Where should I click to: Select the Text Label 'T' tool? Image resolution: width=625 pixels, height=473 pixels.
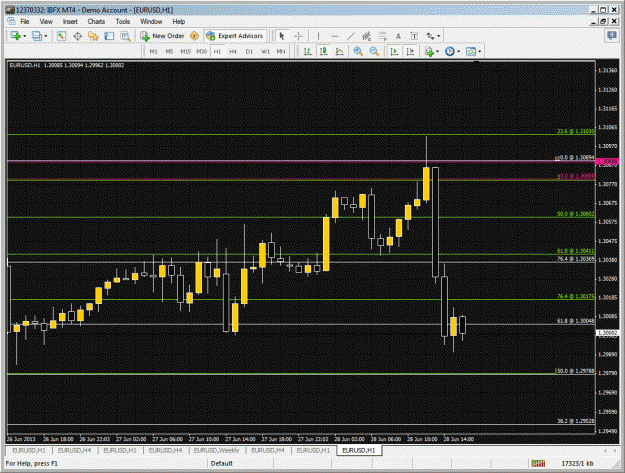click(x=414, y=36)
